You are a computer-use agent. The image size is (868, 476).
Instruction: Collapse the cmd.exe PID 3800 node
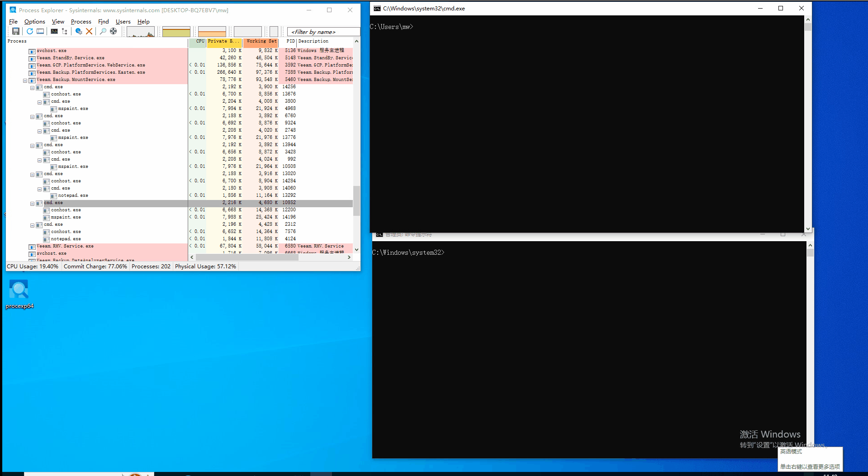pos(39,102)
